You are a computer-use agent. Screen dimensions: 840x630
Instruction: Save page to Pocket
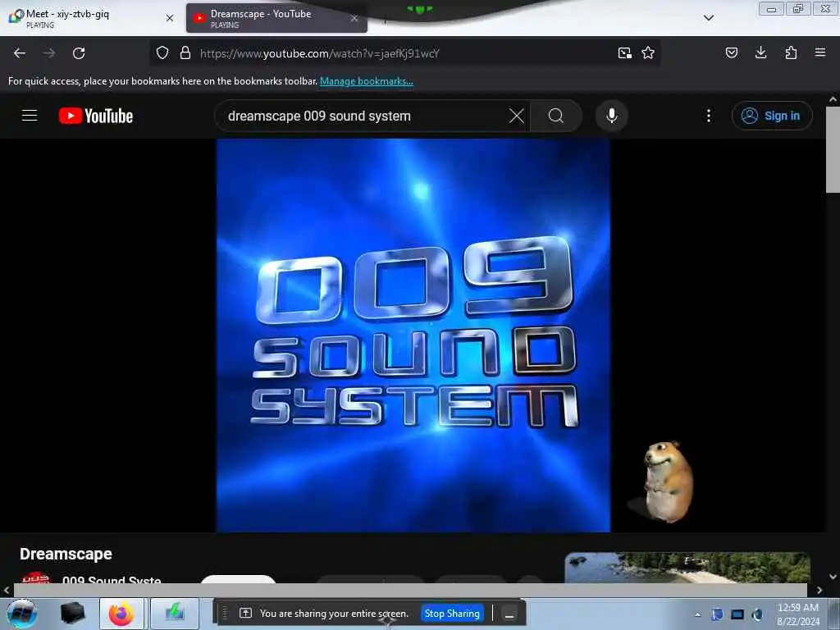point(731,52)
